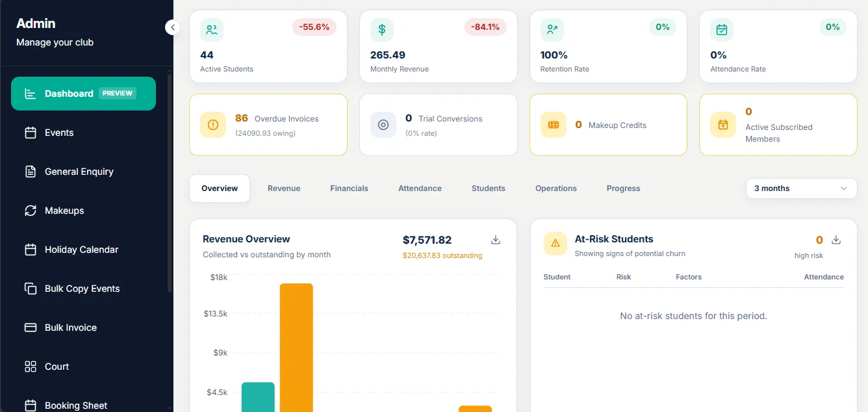Click the Bulk Invoice card icon
The height and width of the screenshot is (412, 868).
point(31,328)
